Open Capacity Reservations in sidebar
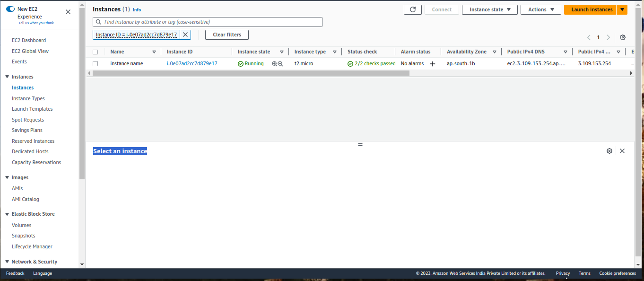Image resolution: width=644 pixels, height=281 pixels. click(36, 162)
